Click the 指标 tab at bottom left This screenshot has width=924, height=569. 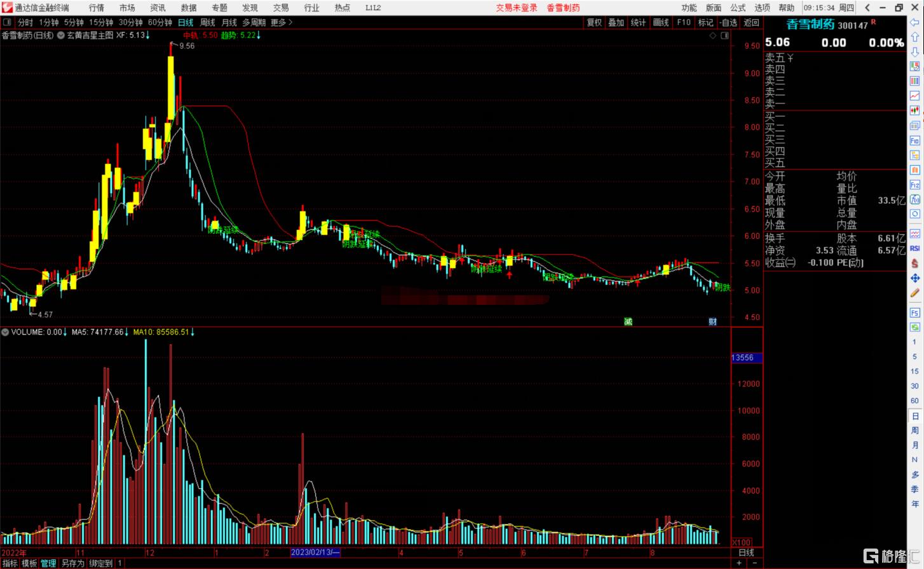[x=10, y=563]
